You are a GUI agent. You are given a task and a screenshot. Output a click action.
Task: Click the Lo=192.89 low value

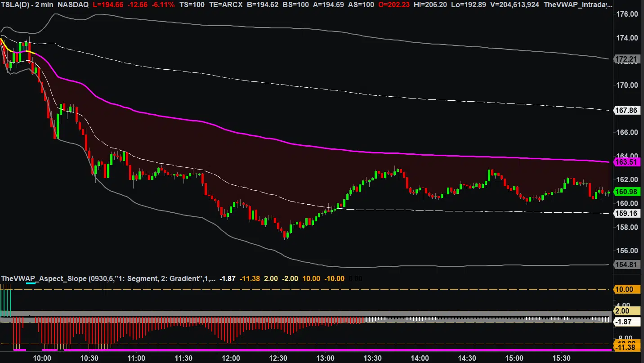coord(468,5)
